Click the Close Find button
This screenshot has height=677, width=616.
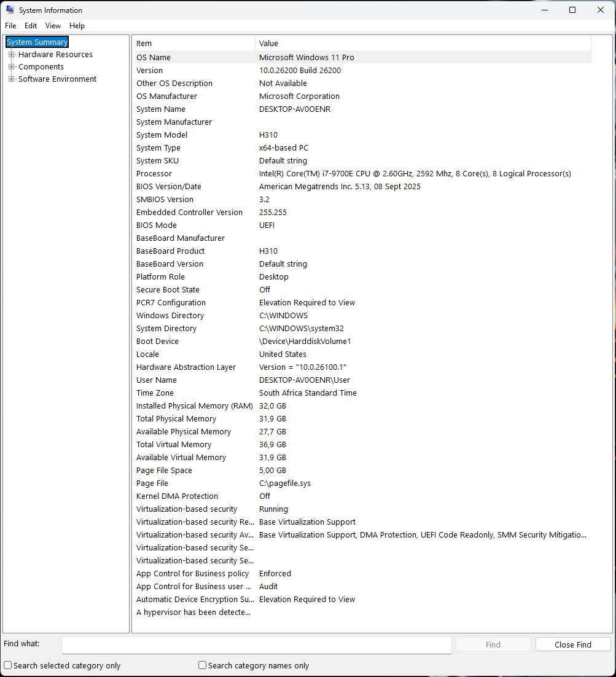(x=573, y=644)
